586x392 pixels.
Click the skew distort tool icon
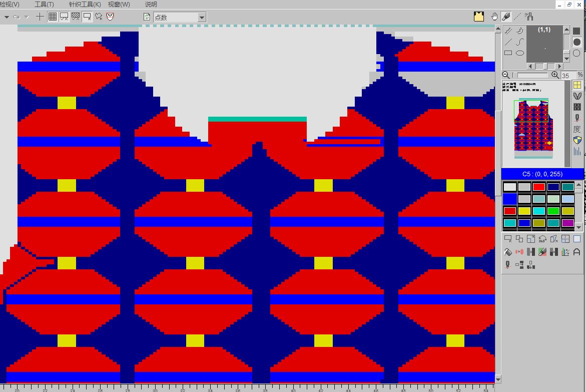pyautogui.click(x=554, y=239)
